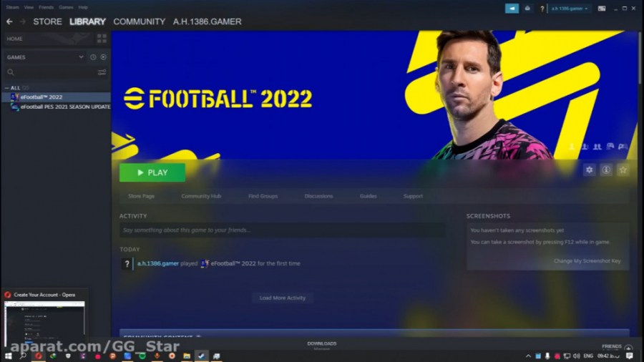Switch to the LIBRARY section
Viewport: 644px width, 362px height.
tap(87, 21)
